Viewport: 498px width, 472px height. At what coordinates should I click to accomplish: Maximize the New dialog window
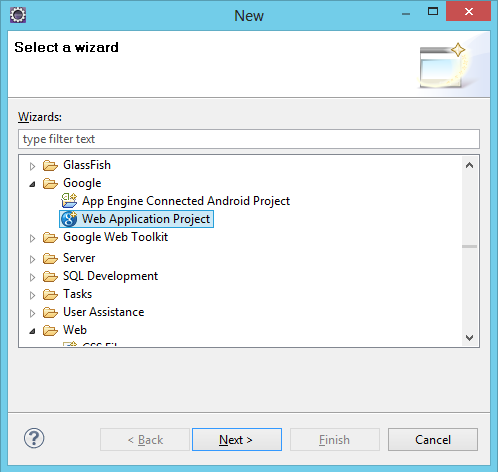433,12
